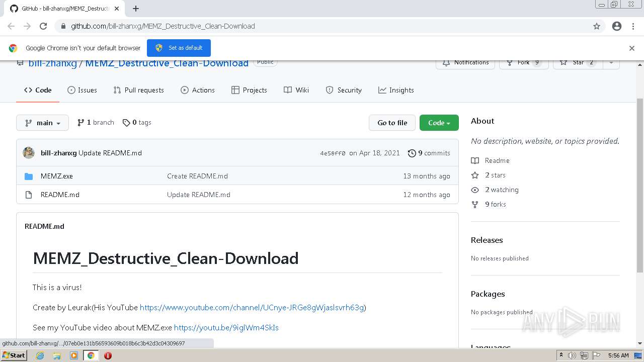Close the GitHub browser tab
Viewport: 644px width, 362px height.
tap(117, 9)
